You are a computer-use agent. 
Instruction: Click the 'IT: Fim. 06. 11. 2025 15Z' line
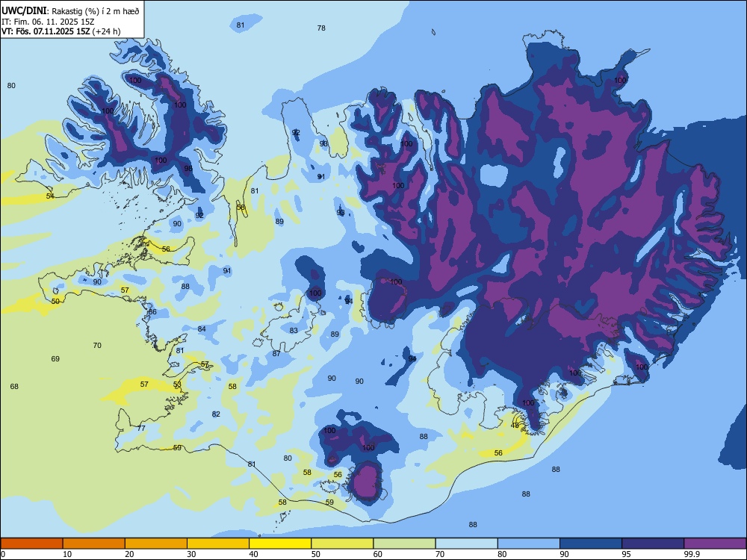point(48,22)
